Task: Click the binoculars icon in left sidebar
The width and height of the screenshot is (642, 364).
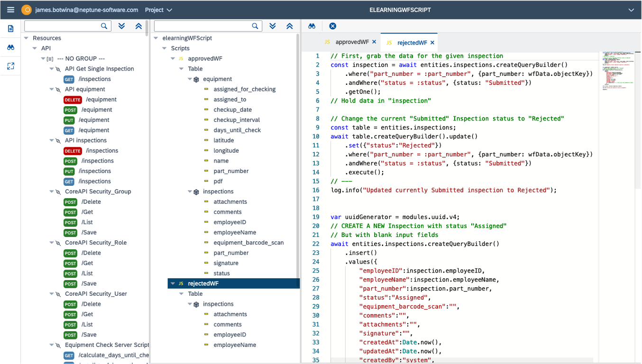Action: 10,47
